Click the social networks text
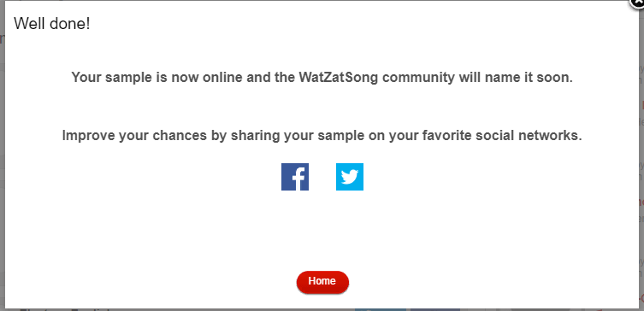644x311 pixels. coord(529,135)
